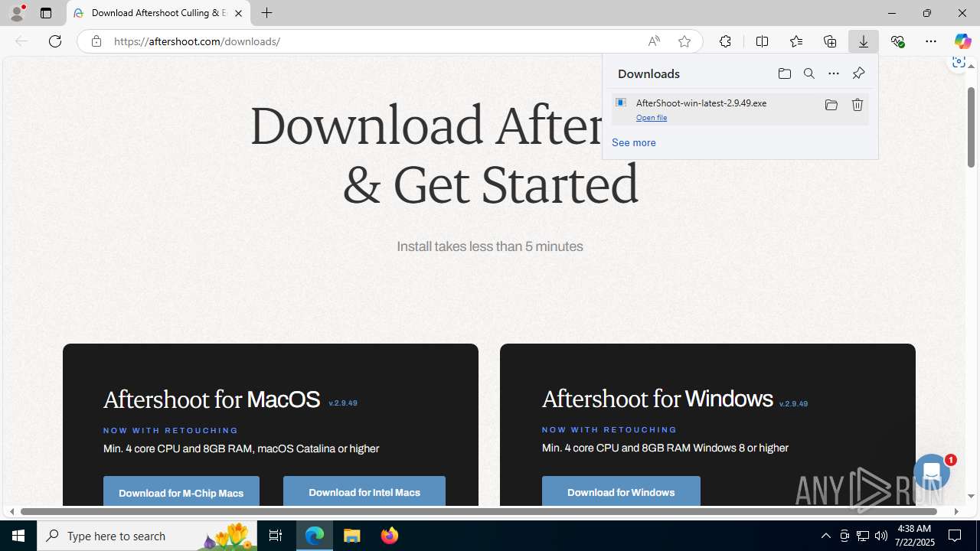Image resolution: width=980 pixels, height=551 pixels.
Task: Delete the AfterShoot download entry
Action: click(x=857, y=105)
